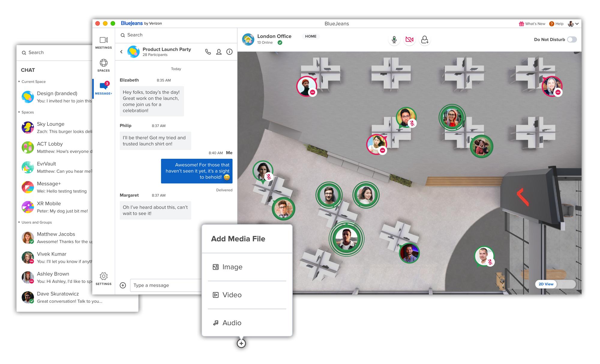Start a call in Product Launch Party

208,52
